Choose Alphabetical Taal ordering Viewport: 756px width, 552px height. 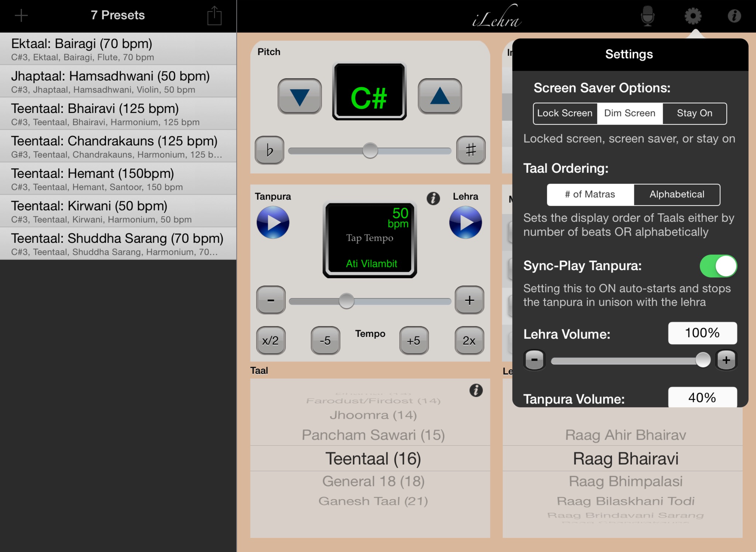tap(677, 194)
